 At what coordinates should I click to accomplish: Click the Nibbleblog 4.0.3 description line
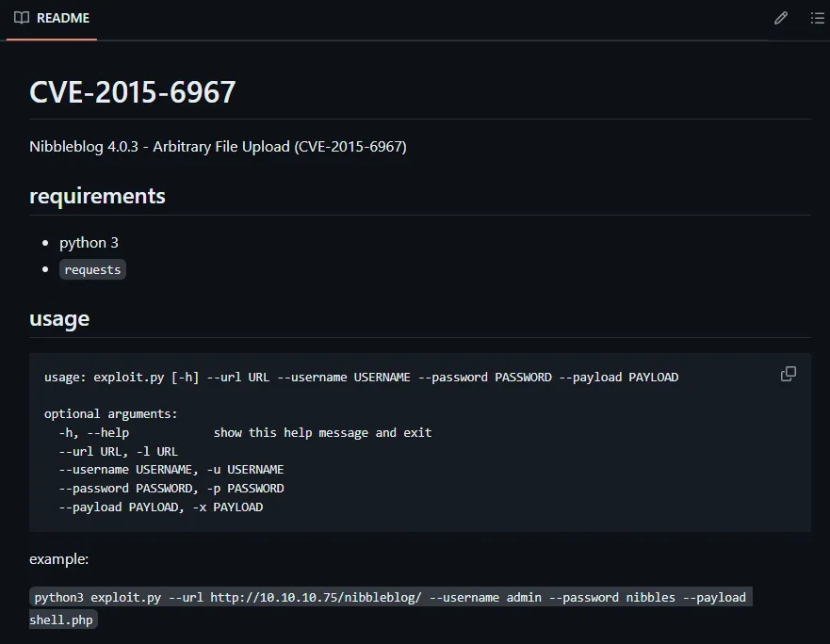[218, 147]
